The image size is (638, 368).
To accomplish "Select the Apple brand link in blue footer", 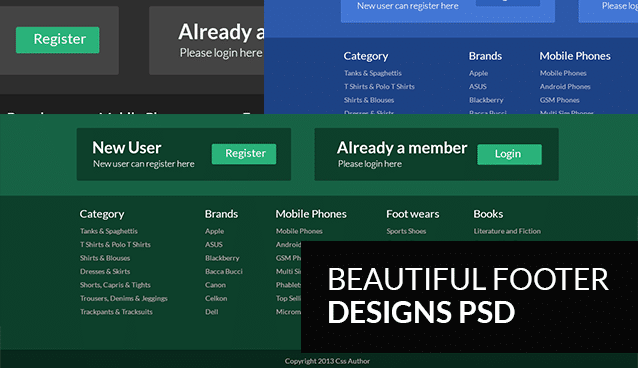I will (x=478, y=73).
